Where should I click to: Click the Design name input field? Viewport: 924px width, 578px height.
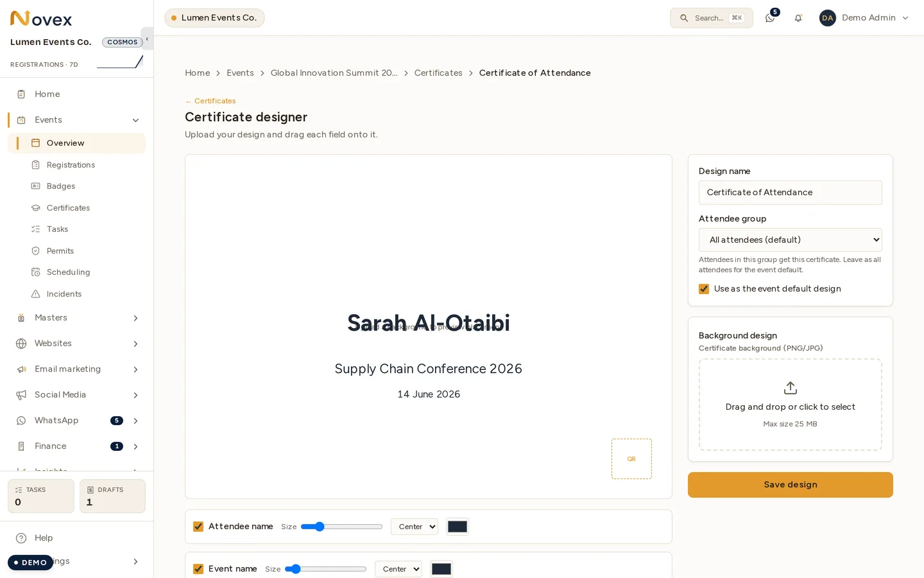tap(791, 193)
